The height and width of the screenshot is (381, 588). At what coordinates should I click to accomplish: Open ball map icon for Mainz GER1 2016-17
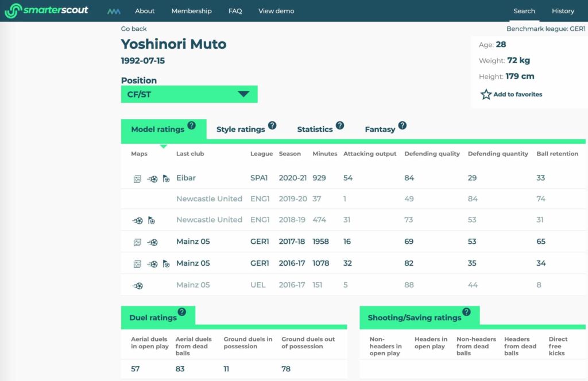click(x=152, y=264)
